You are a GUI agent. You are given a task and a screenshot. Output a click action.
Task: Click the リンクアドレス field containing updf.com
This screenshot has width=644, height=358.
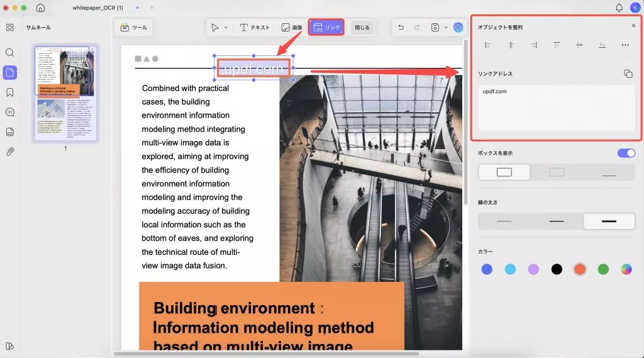click(557, 108)
